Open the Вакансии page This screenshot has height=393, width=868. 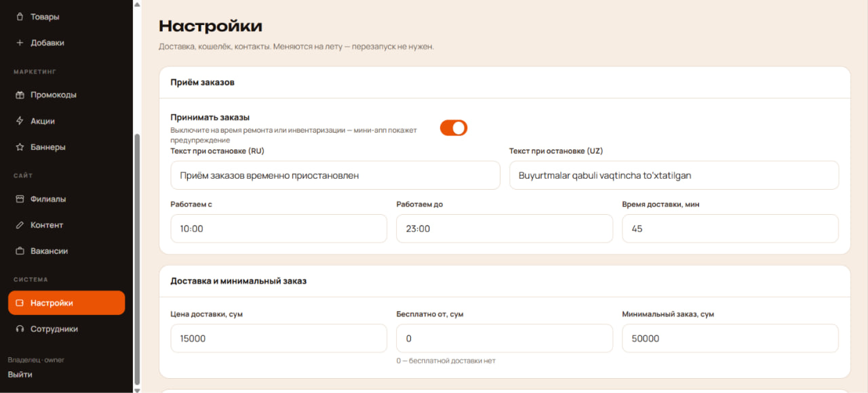pyautogui.click(x=66, y=251)
